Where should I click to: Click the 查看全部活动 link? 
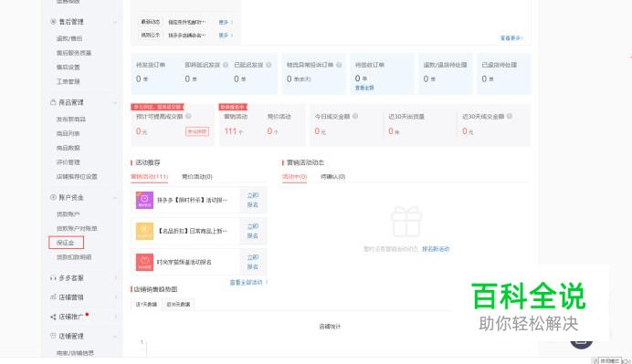(248, 283)
